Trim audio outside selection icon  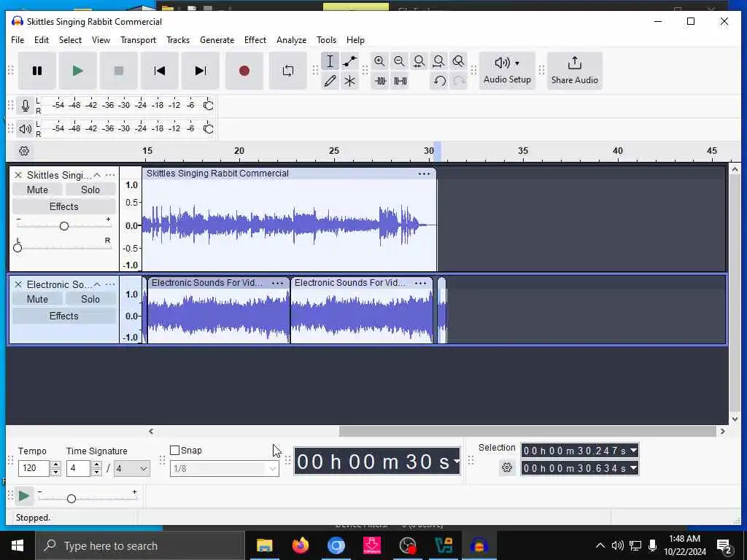coord(380,81)
